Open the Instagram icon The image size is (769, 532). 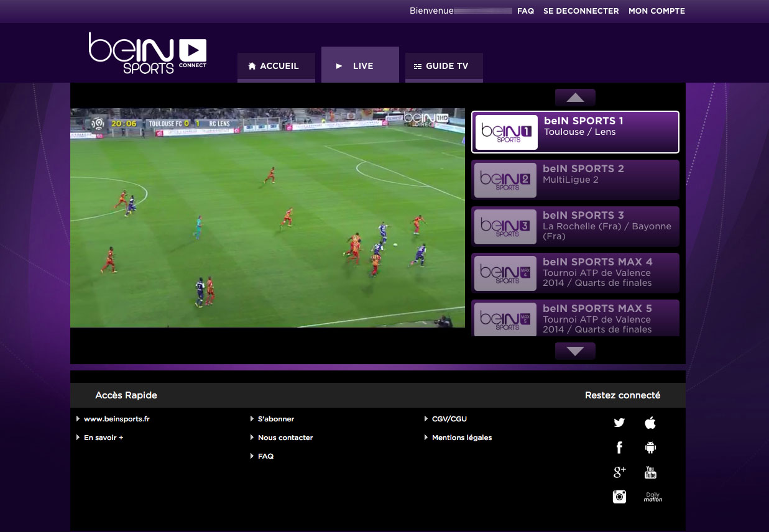[619, 497]
